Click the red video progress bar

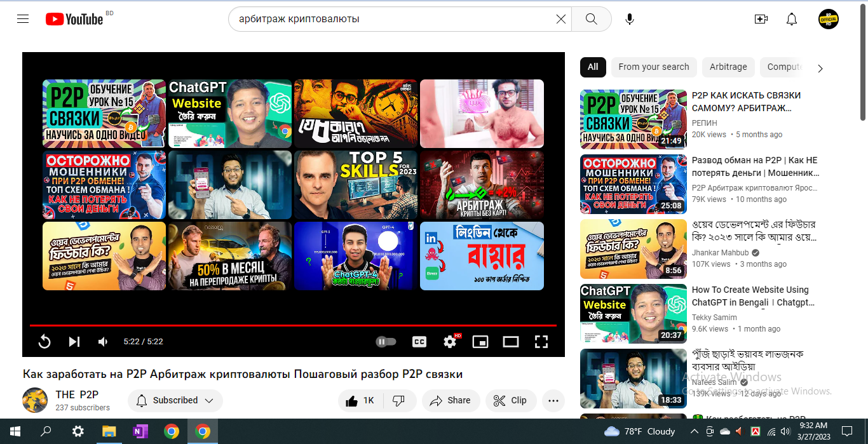click(x=293, y=325)
